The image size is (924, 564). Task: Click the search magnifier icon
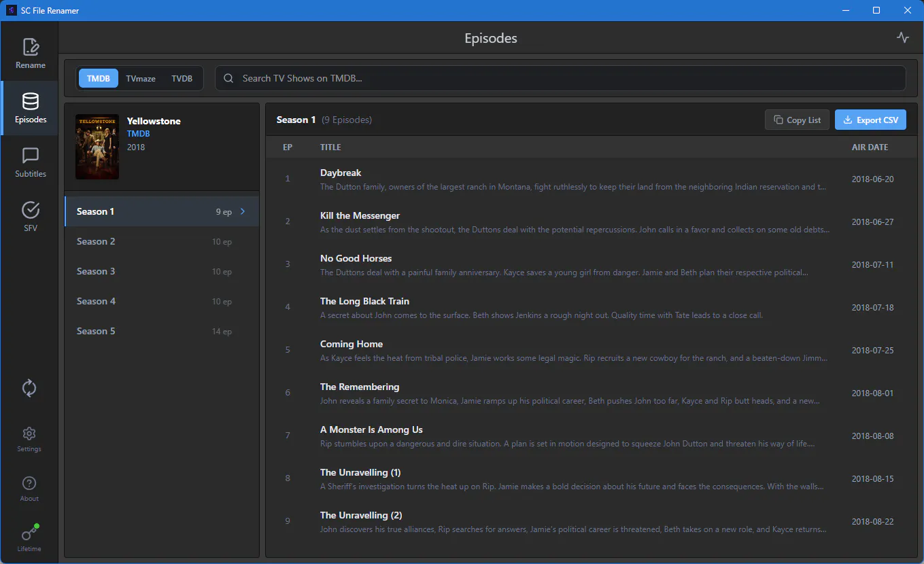pyautogui.click(x=228, y=78)
